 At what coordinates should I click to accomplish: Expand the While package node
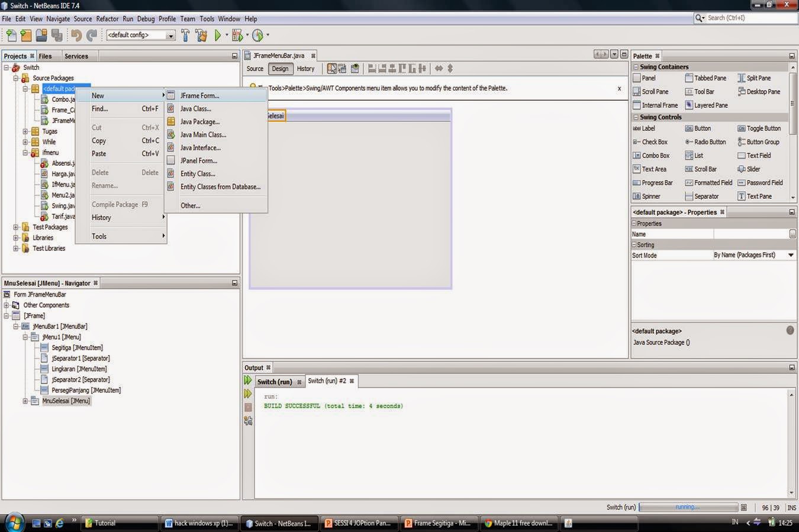point(25,142)
